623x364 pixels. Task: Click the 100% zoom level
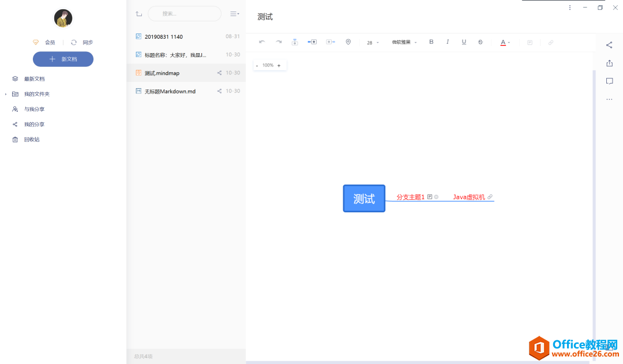pyautogui.click(x=268, y=65)
